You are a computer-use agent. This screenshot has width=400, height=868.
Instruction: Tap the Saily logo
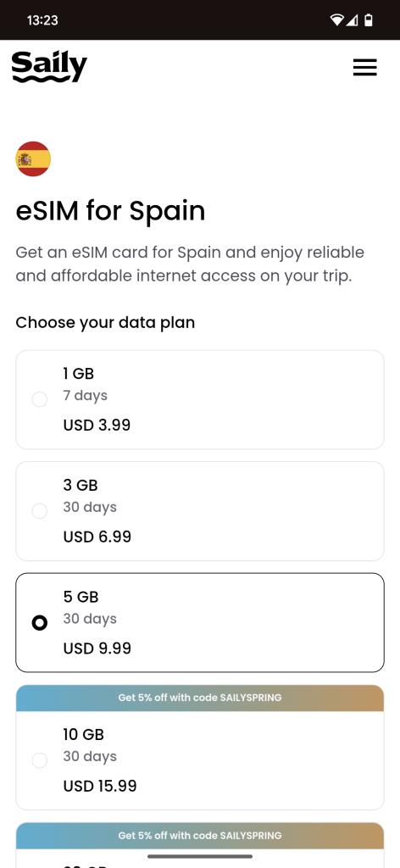[49, 67]
